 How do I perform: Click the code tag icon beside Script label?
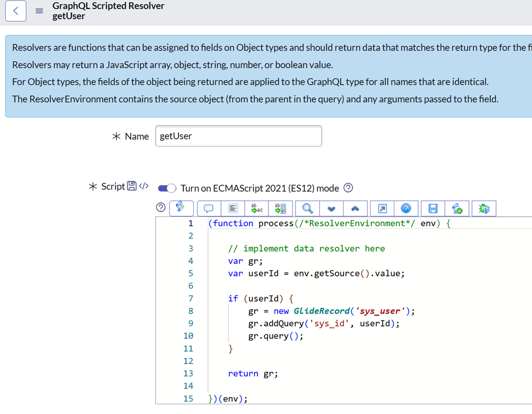[x=143, y=186]
